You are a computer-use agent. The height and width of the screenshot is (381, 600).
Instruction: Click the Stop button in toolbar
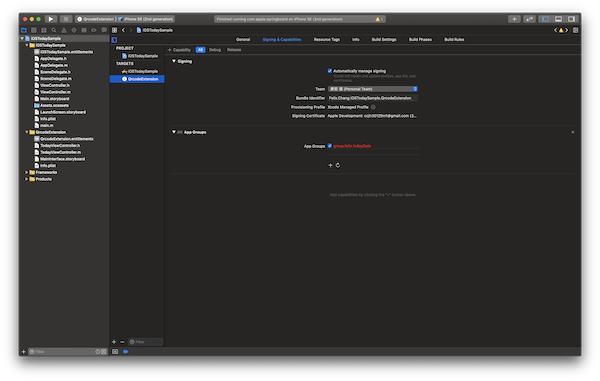[x=66, y=19]
